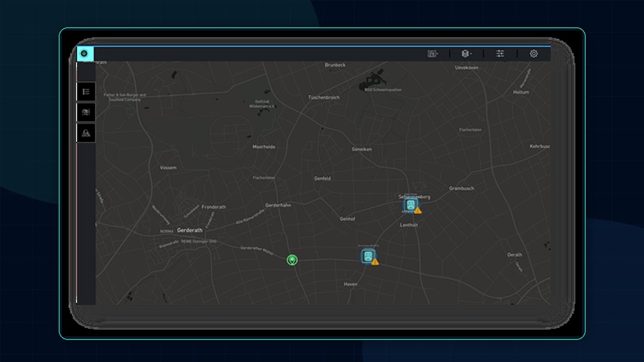
Task: Click the Oerath map label
Action: 515,255
